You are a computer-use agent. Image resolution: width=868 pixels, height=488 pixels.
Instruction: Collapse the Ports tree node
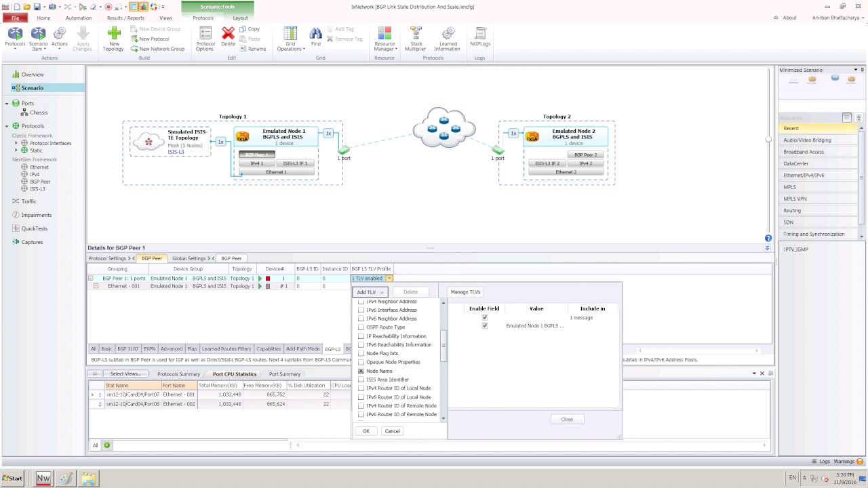tap(7, 103)
